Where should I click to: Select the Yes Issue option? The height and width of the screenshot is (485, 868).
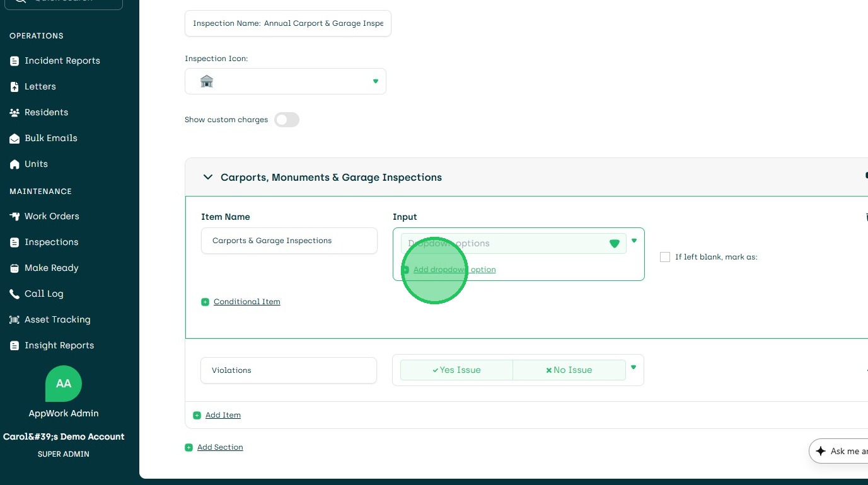pos(456,370)
